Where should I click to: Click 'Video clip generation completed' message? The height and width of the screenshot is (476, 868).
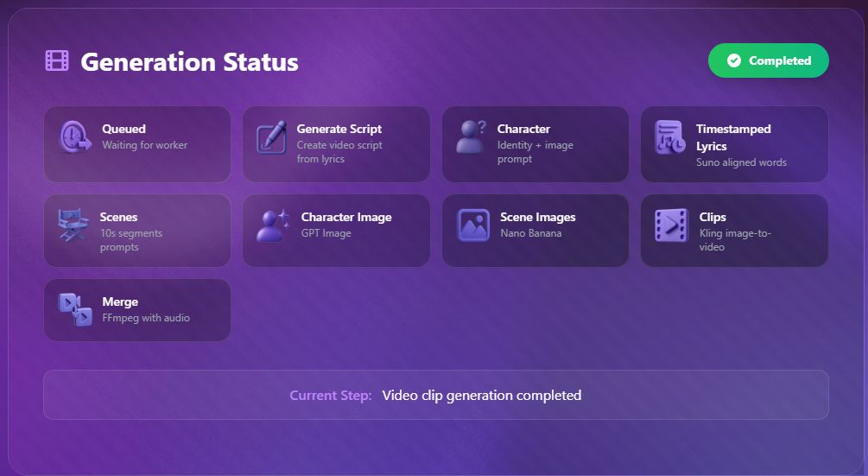[482, 395]
